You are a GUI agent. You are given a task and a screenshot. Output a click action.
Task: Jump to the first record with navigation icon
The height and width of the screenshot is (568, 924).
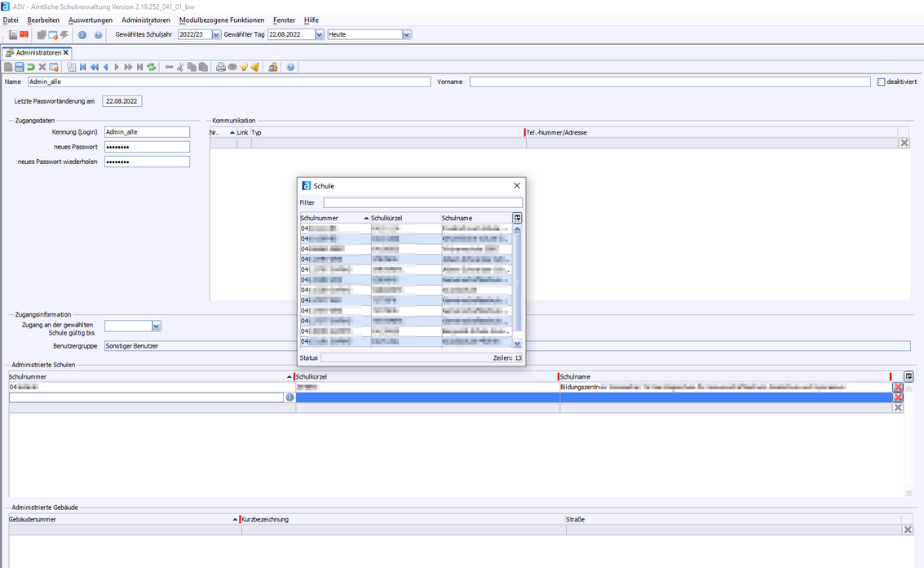83,67
